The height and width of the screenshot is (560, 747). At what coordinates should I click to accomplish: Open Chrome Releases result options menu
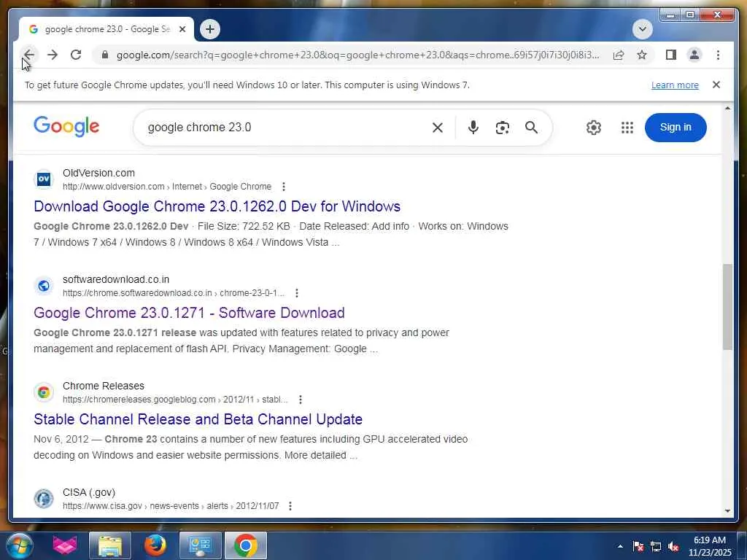coord(300,400)
